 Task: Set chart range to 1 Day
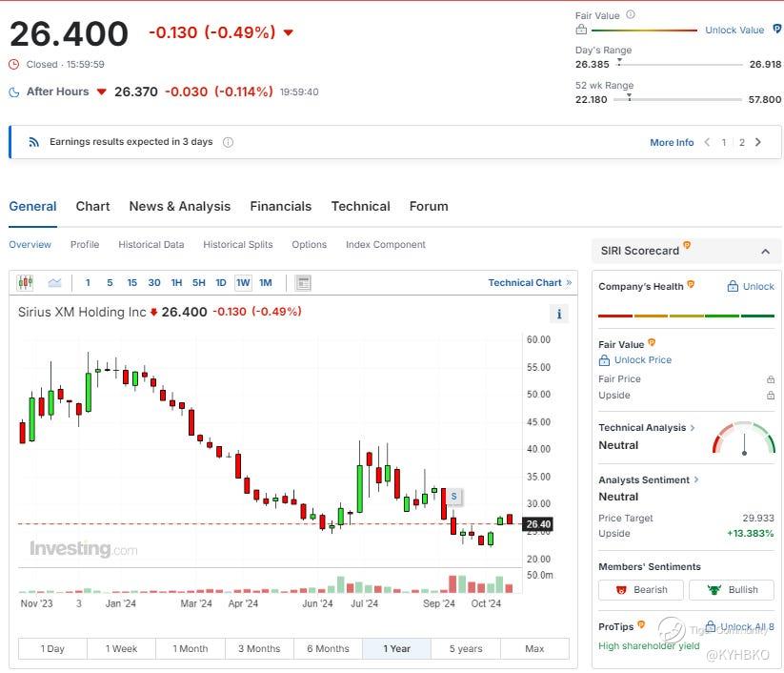coord(52,648)
